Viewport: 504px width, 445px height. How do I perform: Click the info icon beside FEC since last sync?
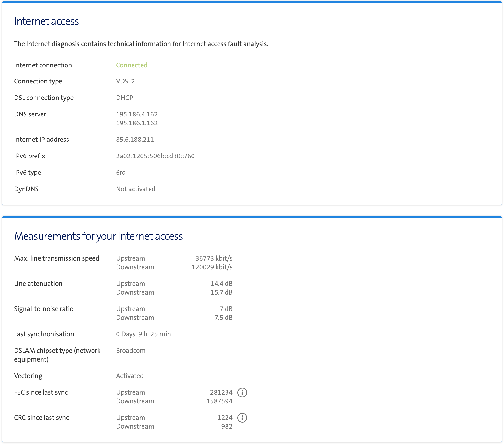(243, 392)
